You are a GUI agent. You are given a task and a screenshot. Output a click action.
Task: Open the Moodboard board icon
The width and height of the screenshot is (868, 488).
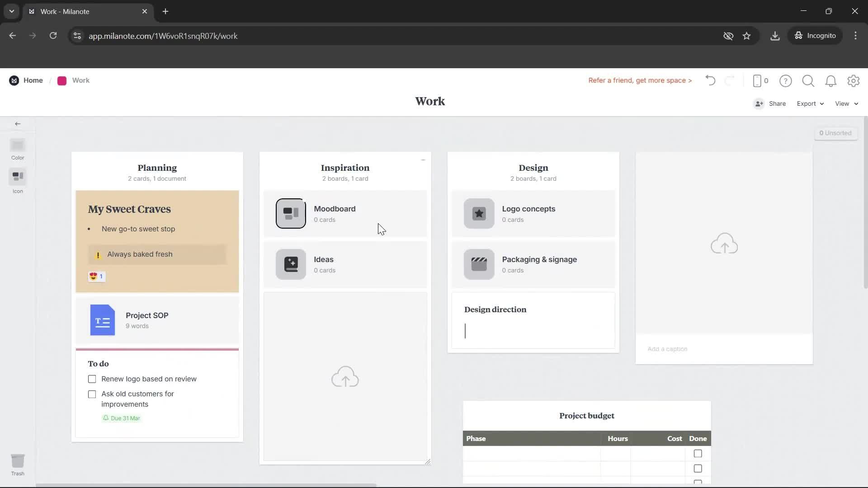coord(290,213)
